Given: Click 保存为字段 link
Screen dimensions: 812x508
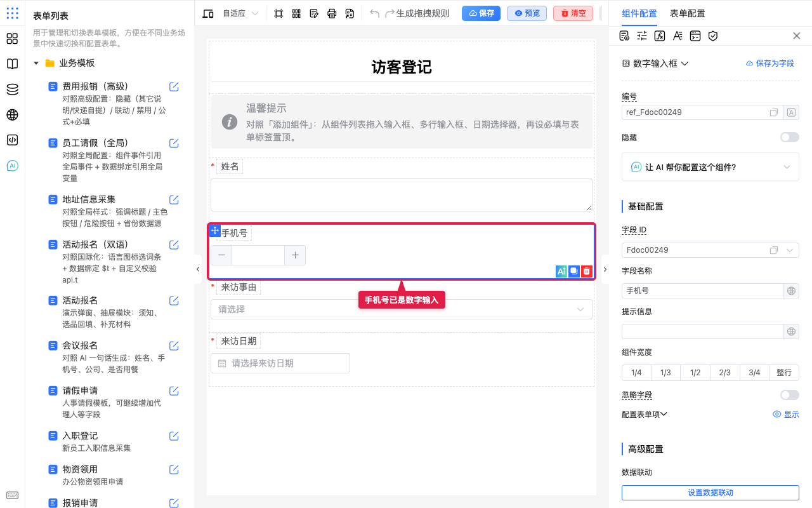Looking at the screenshot, I should click(770, 63).
